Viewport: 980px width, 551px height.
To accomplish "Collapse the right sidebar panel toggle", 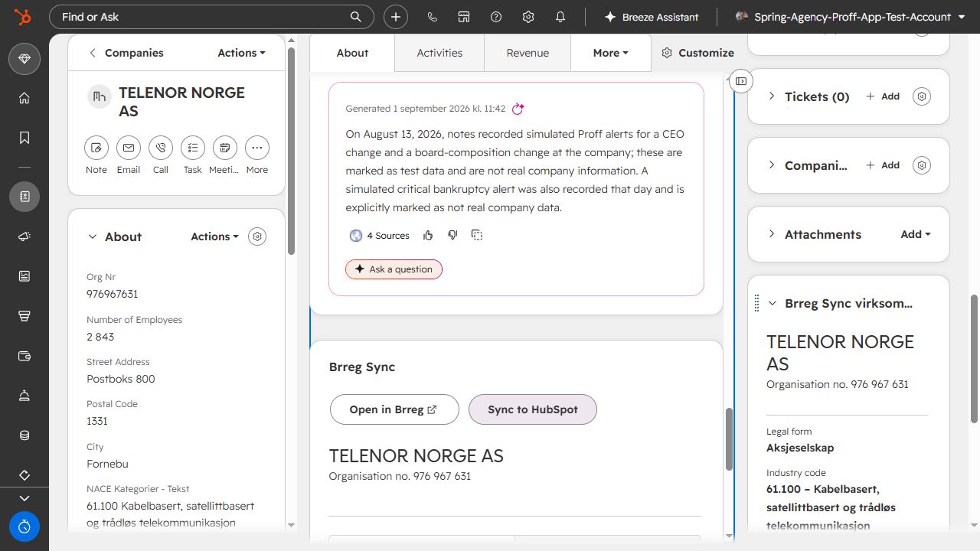I will [x=740, y=81].
